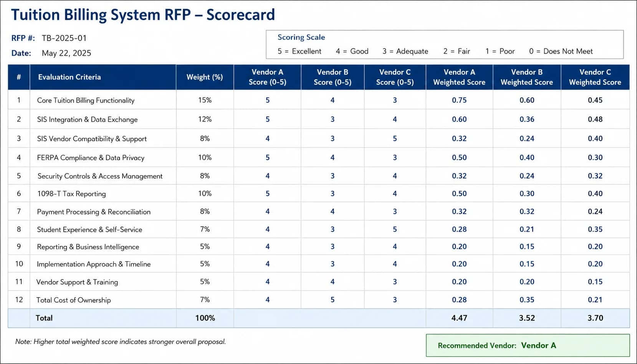Click Vendor C weighted score 0.45

(x=595, y=100)
